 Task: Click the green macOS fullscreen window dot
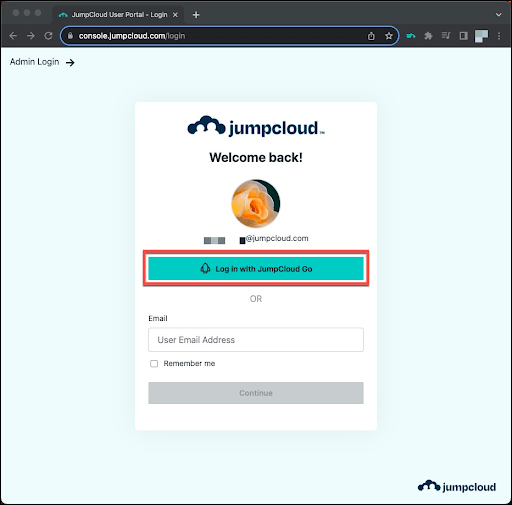coord(38,13)
